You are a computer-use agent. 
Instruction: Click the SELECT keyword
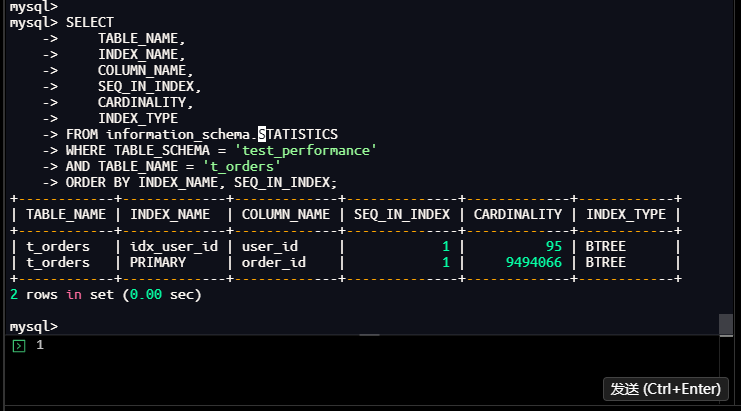coord(90,23)
